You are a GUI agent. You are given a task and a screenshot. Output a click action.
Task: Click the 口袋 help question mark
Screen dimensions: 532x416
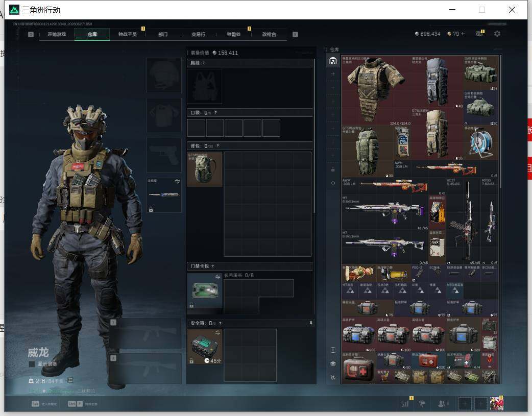click(215, 113)
